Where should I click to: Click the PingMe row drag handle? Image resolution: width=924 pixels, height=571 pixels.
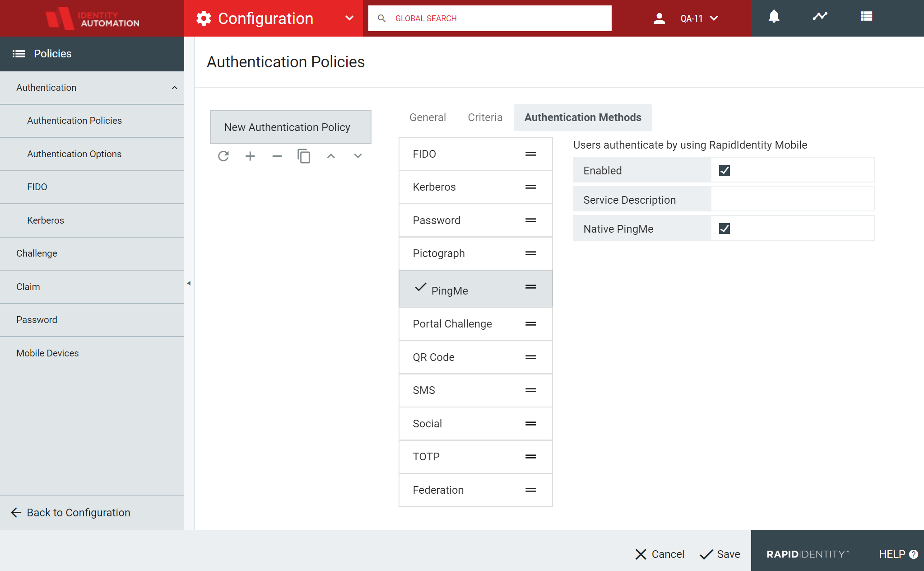(x=531, y=287)
